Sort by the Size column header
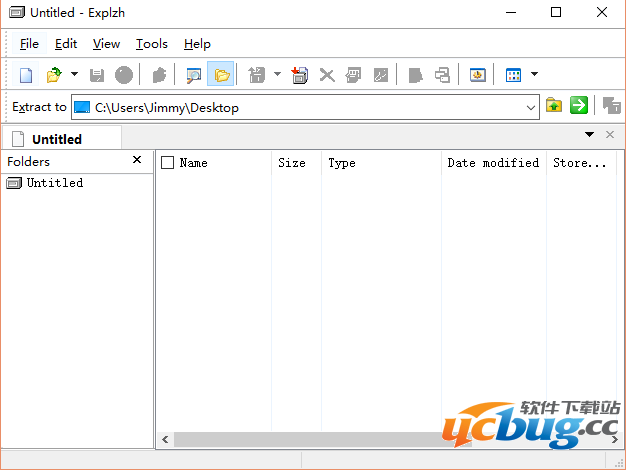Screen dimensions: 626x470 (292, 162)
